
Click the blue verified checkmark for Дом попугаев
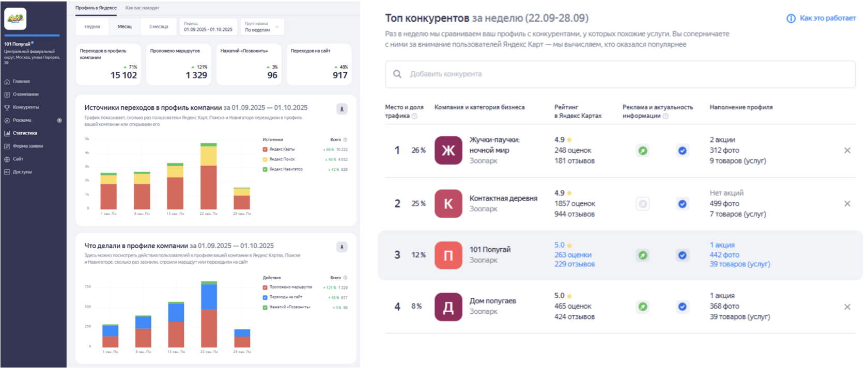click(x=683, y=307)
